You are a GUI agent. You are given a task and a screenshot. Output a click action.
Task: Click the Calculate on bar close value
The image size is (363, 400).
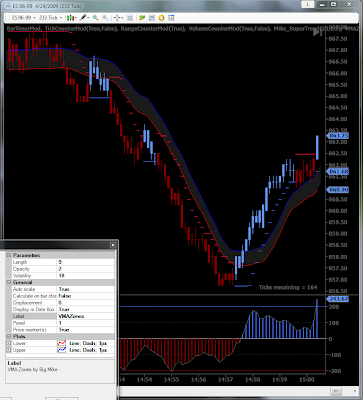(x=85, y=296)
